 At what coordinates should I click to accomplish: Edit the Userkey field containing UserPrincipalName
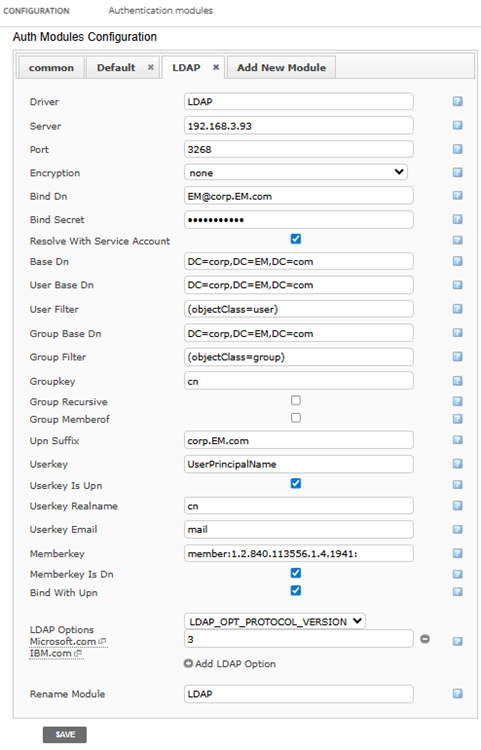tap(299, 464)
